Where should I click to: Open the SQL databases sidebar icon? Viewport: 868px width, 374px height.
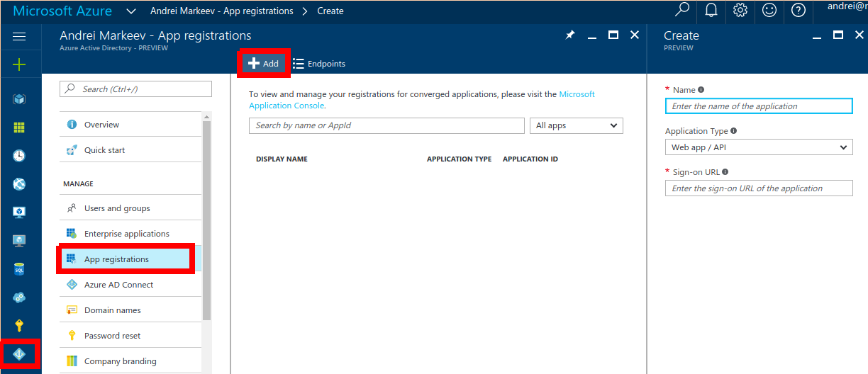[x=19, y=269]
